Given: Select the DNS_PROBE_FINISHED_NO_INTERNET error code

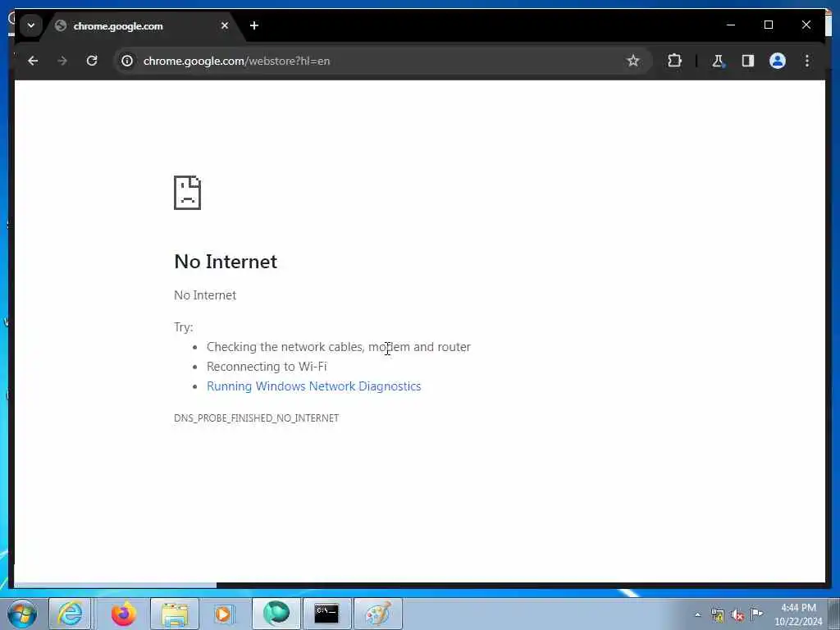Looking at the screenshot, I should [257, 418].
